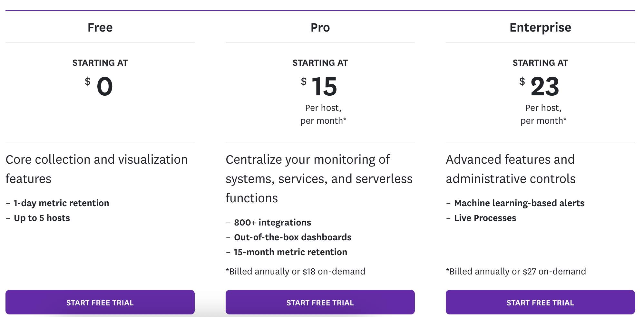Click the 800+ integrations feature text
644x317 pixels.
[272, 222]
